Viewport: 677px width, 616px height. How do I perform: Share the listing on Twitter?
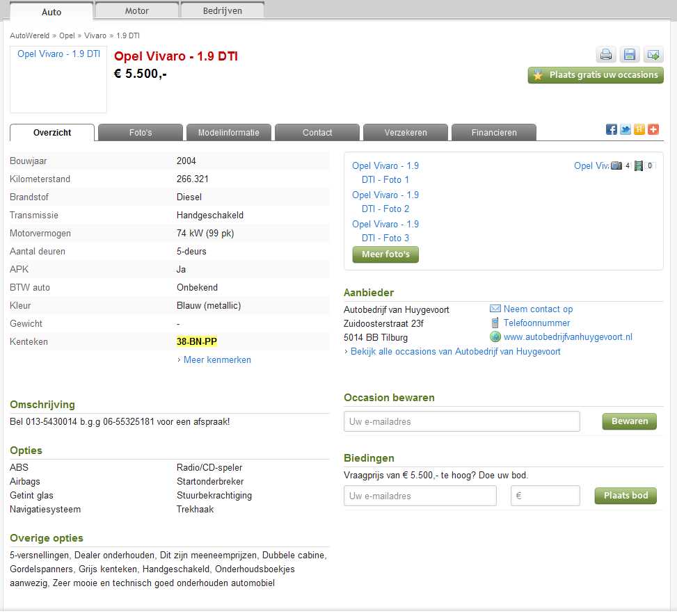click(x=626, y=129)
